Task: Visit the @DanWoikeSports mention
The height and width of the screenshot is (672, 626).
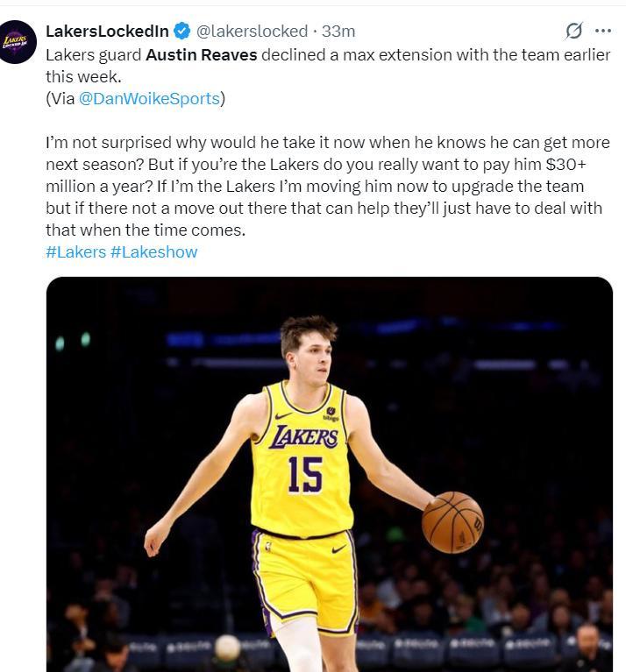Action: [149, 98]
